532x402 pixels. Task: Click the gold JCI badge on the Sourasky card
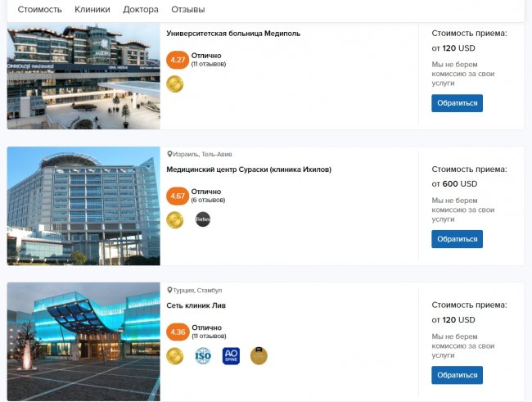[x=174, y=219]
